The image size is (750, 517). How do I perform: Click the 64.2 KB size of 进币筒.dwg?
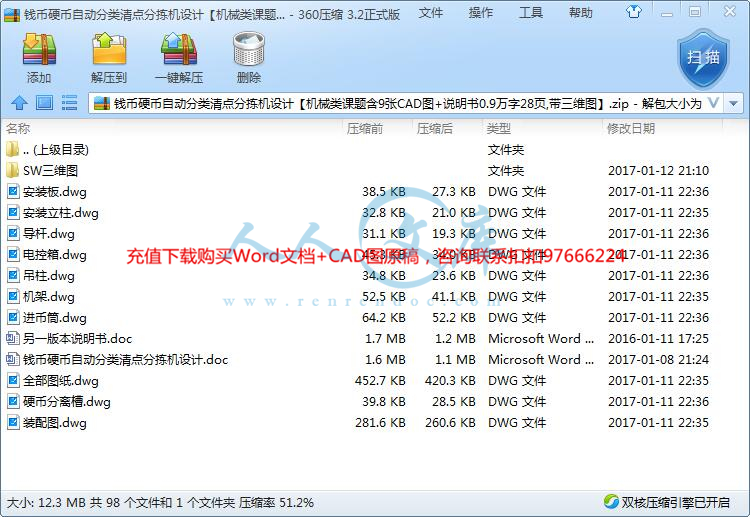pos(384,318)
